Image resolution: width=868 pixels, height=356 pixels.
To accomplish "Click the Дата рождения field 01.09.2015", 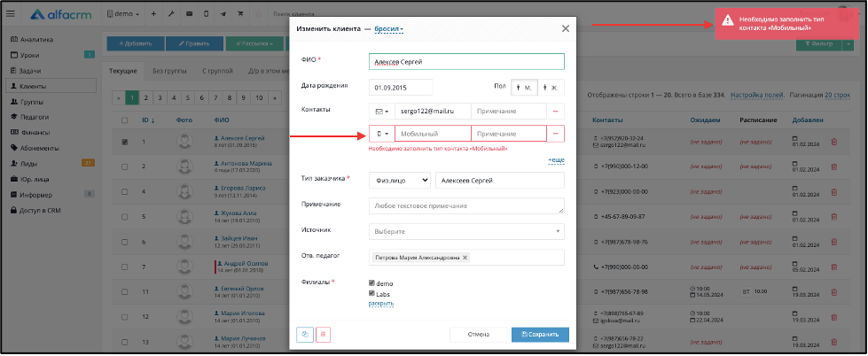I will tap(401, 88).
